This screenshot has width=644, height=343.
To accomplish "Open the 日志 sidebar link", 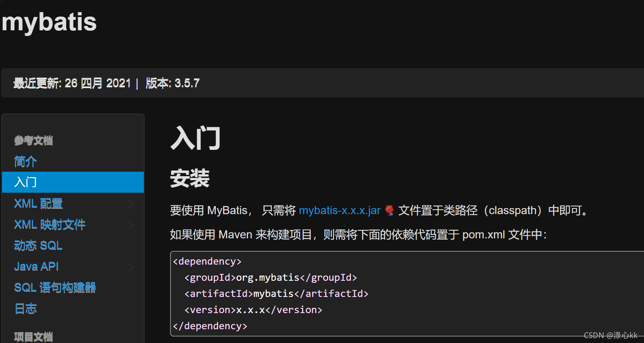I will pos(25,309).
